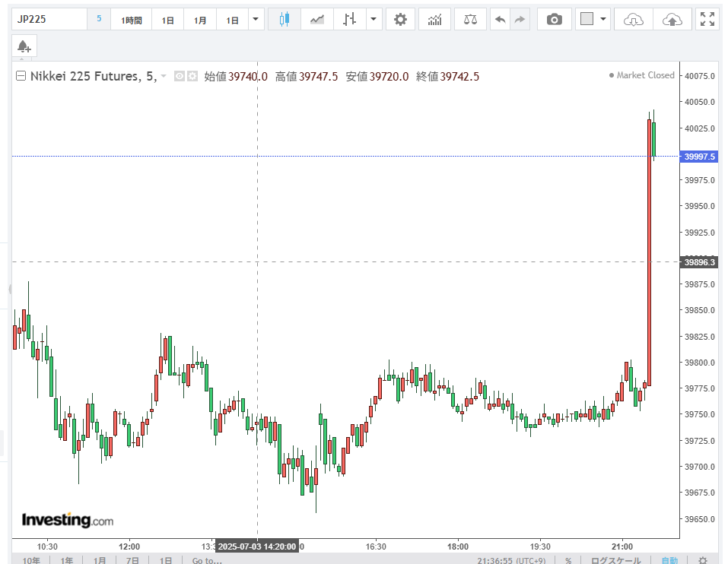
Task: Select the 1時間 interval tab
Action: (x=132, y=20)
